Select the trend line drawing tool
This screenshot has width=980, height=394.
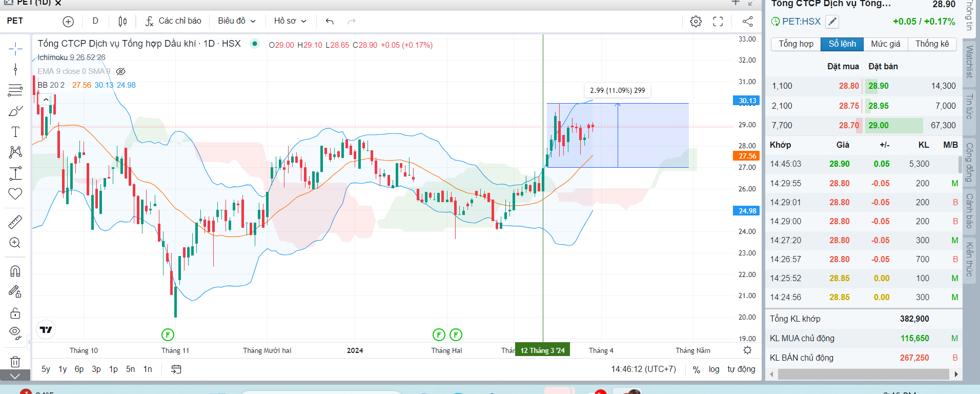coord(15,69)
